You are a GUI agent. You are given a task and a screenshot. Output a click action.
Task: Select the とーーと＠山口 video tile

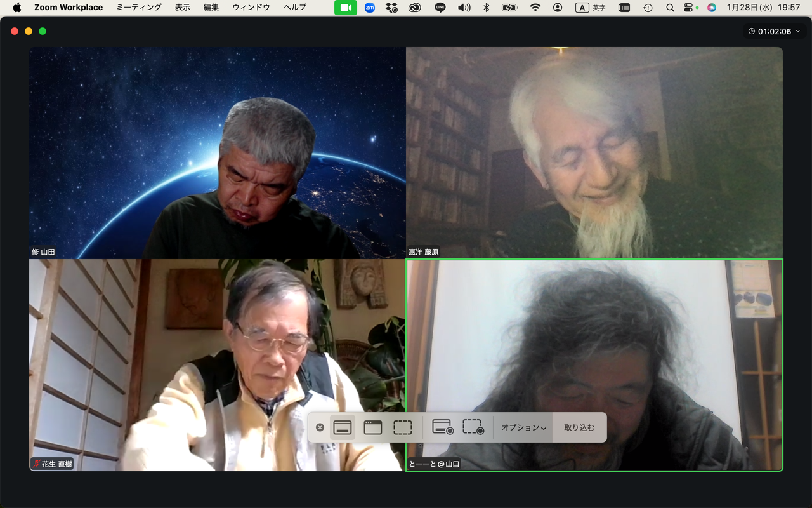pyautogui.click(x=594, y=365)
